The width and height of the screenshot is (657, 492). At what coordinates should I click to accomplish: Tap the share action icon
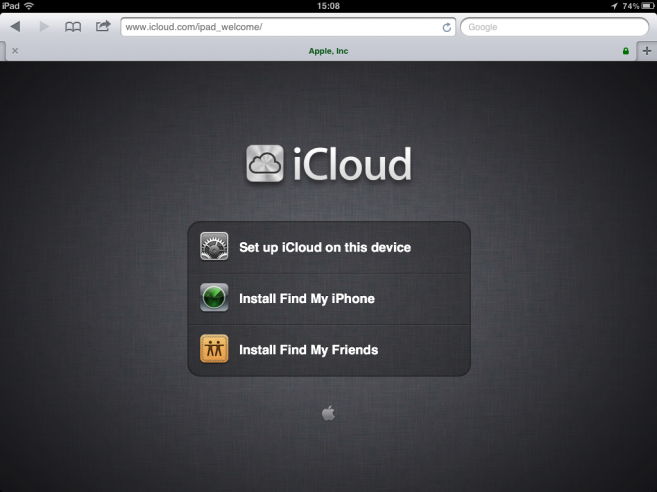point(103,26)
